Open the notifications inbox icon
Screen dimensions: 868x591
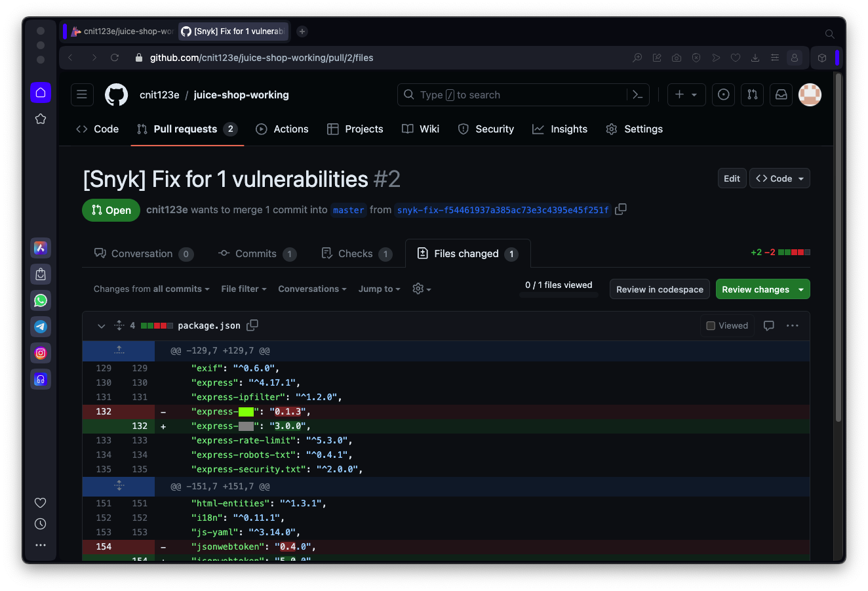pos(781,94)
